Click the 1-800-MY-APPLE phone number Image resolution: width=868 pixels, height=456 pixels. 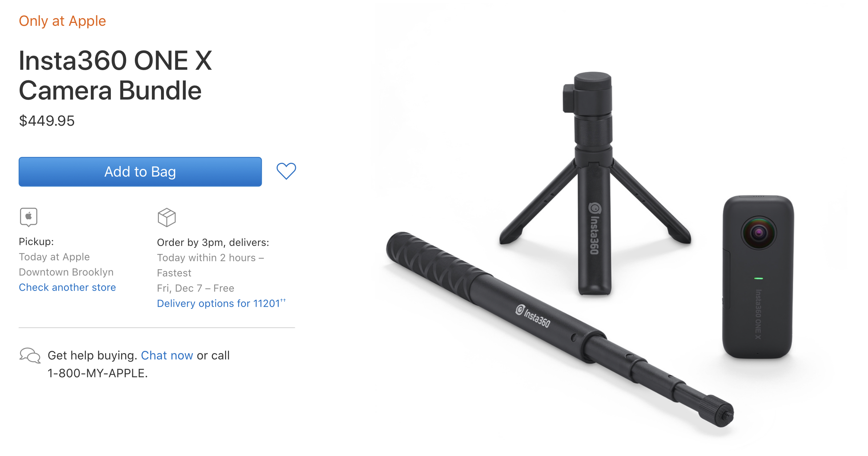pyautogui.click(x=97, y=373)
